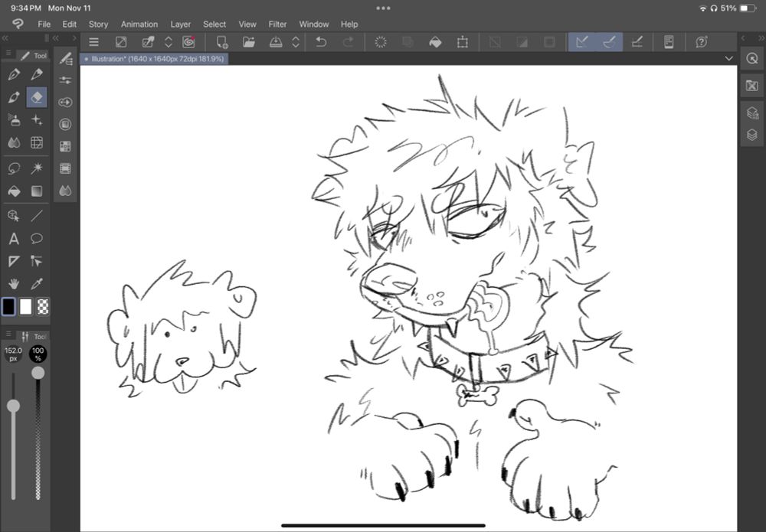Image resolution: width=766 pixels, height=532 pixels.
Task: Open the Animation menu
Action: [x=139, y=24]
